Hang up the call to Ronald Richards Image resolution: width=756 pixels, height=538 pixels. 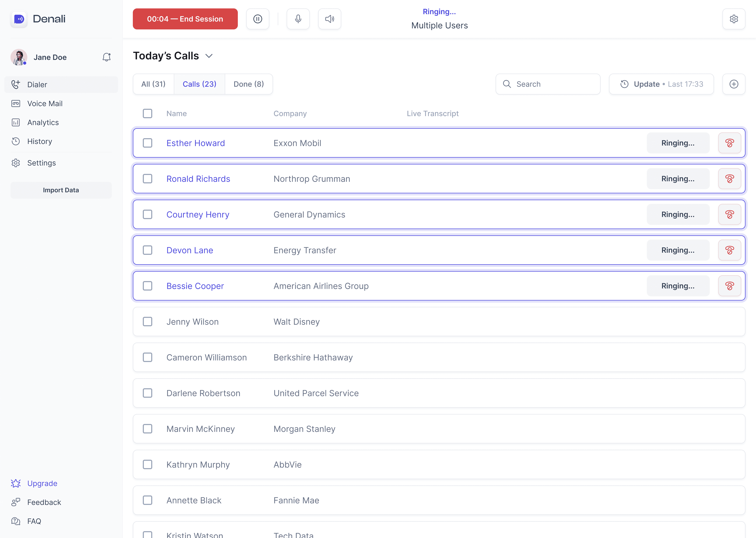729,179
